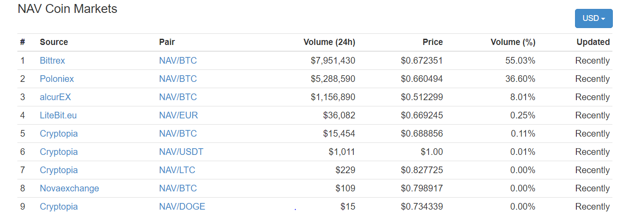Open Bittrex NAV/BTC pair link
Screen dimensions: 644x223
(x=178, y=61)
